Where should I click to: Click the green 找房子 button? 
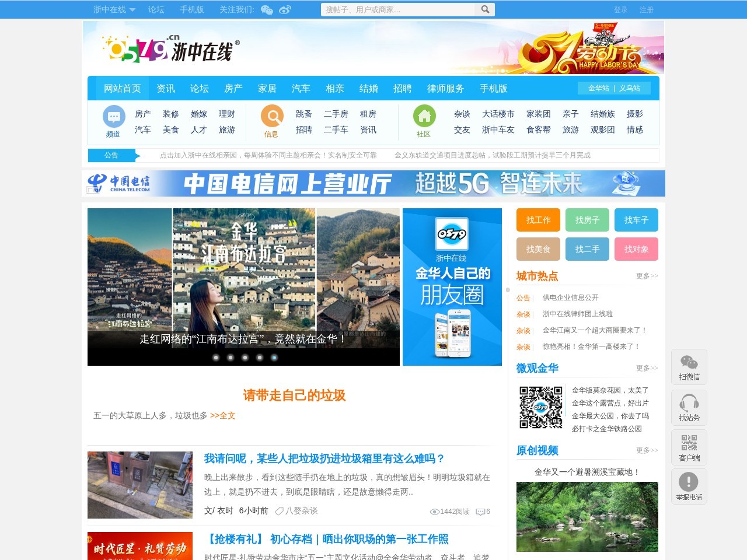pyautogui.click(x=587, y=220)
